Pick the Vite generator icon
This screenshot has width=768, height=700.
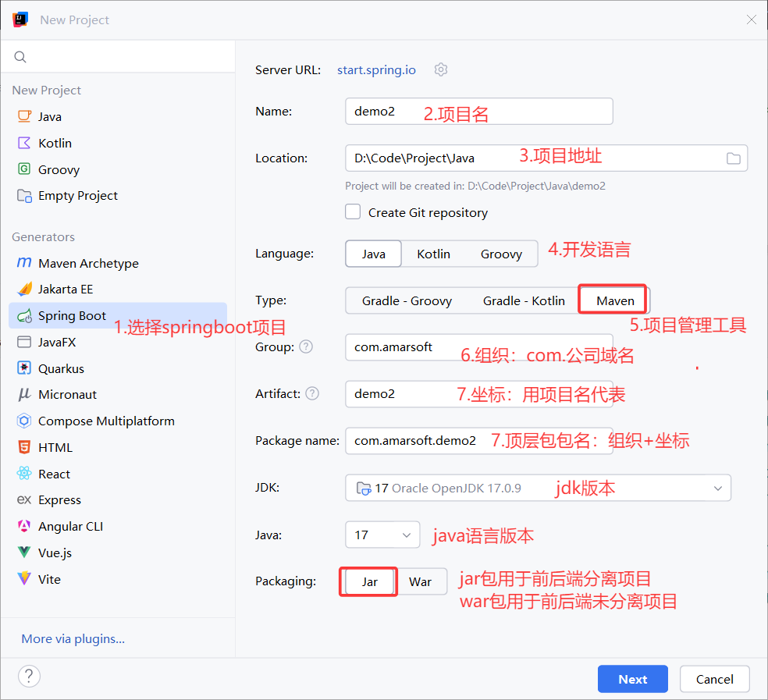coord(24,578)
